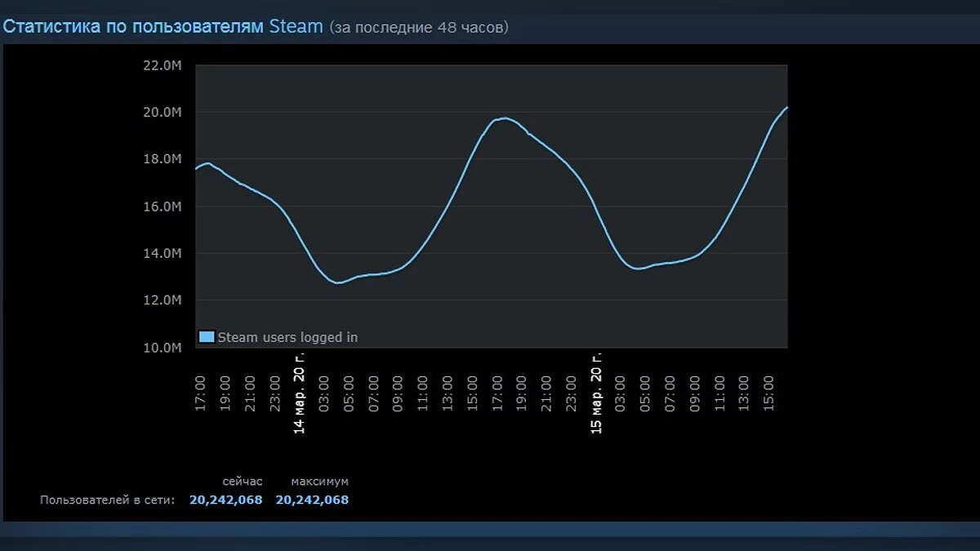This screenshot has width=980, height=551.
Task: Click the '(за последние 48 часов)' subtitle
Action: tap(419, 28)
